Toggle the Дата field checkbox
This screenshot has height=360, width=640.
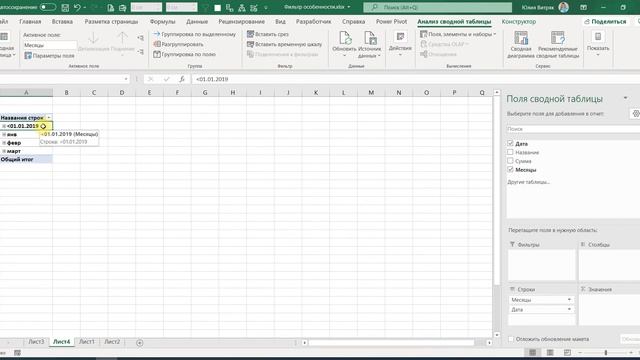click(x=510, y=143)
